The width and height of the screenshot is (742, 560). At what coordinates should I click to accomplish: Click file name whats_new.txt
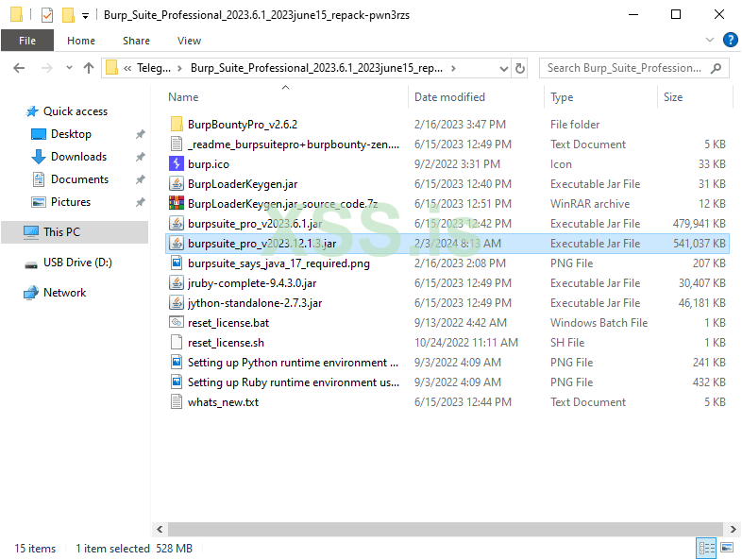(x=224, y=402)
